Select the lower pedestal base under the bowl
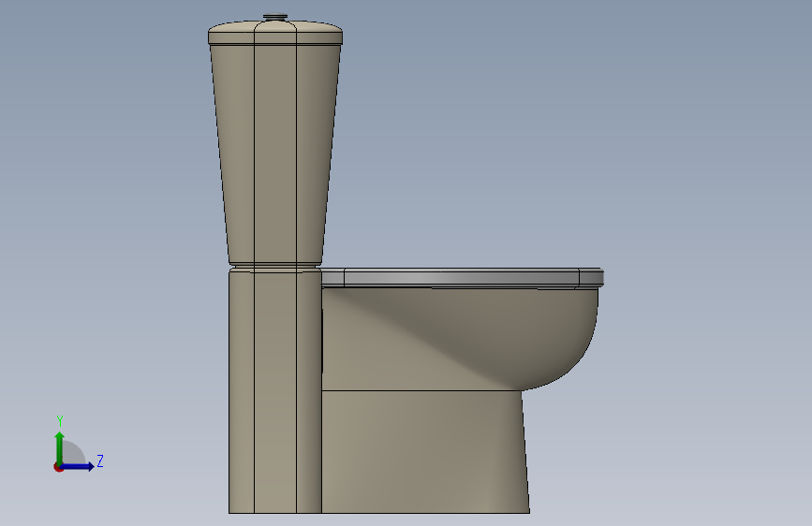 pyautogui.click(x=424, y=452)
